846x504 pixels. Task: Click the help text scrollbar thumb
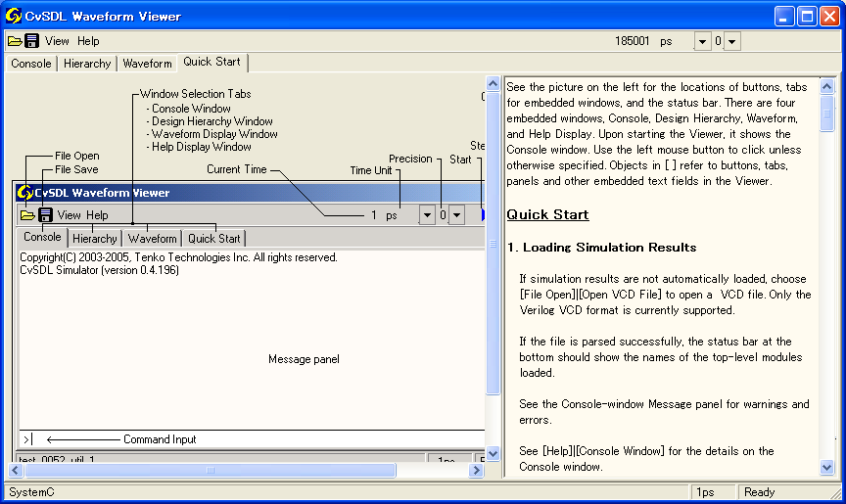click(x=827, y=114)
